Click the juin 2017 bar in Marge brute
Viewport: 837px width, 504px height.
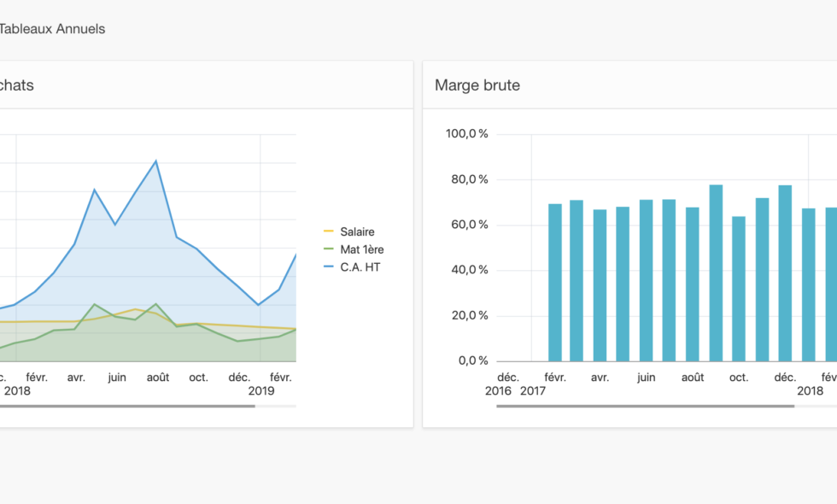[647, 280]
